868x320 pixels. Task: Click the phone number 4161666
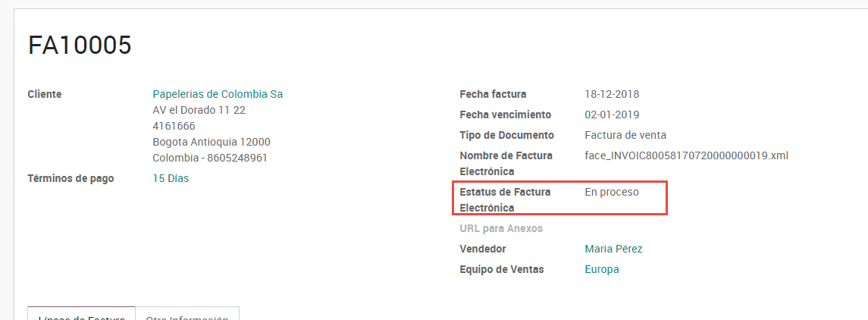pos(174,126)
